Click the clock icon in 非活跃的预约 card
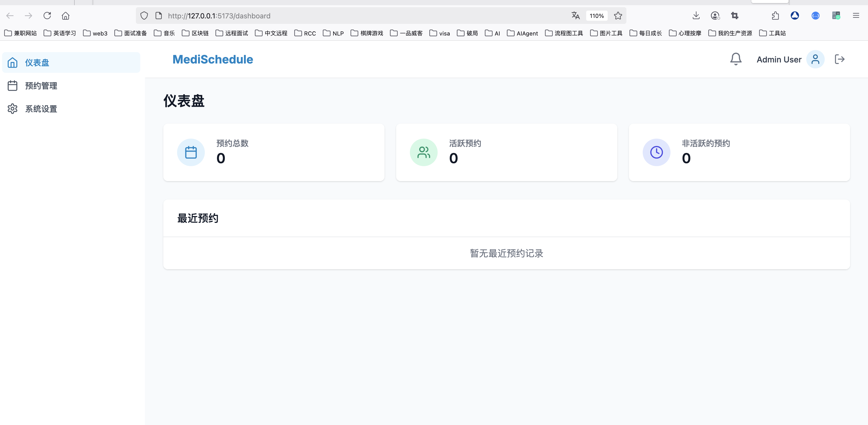 (656, 152)
